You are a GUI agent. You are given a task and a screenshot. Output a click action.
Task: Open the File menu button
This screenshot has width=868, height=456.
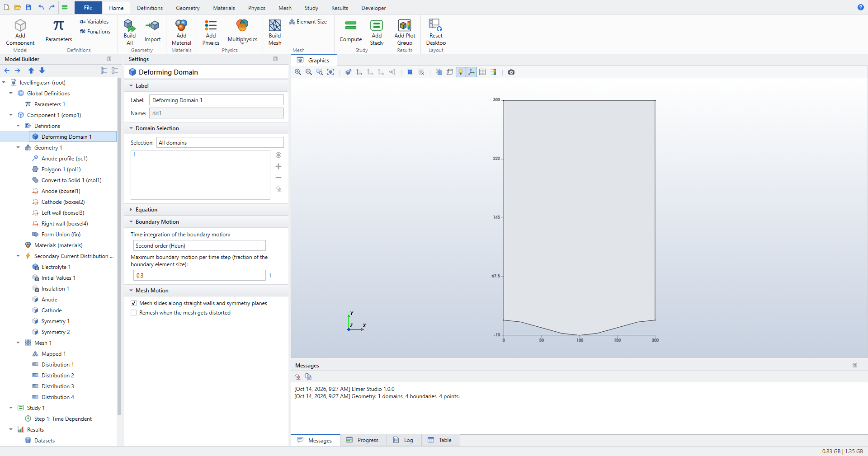coord(88,8)
